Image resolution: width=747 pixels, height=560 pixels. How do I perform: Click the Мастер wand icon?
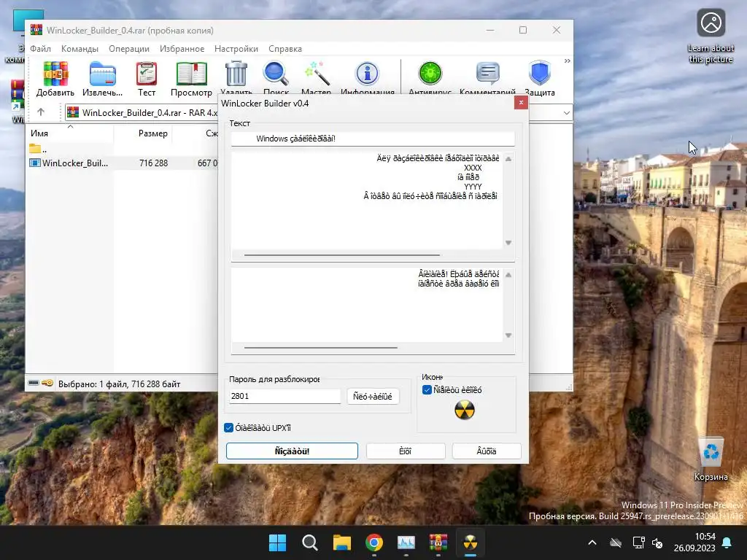tap(317, 74)
